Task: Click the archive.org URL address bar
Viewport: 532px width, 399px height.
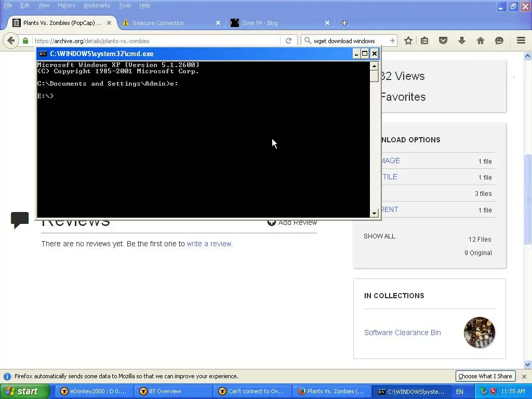Action: (156, 41)
